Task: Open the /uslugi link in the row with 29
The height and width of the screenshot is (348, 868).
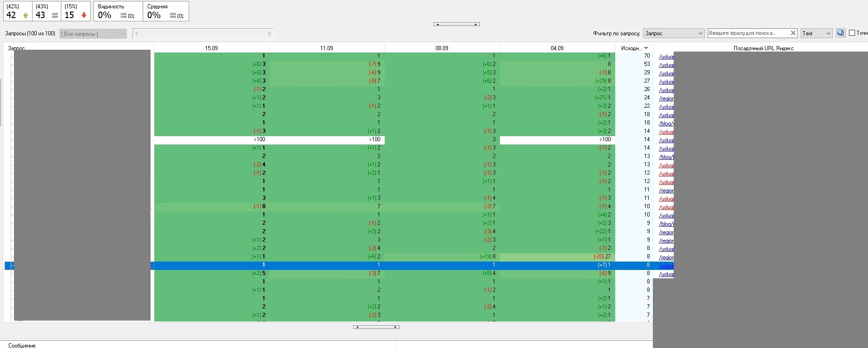Action: tap(666, 73)
